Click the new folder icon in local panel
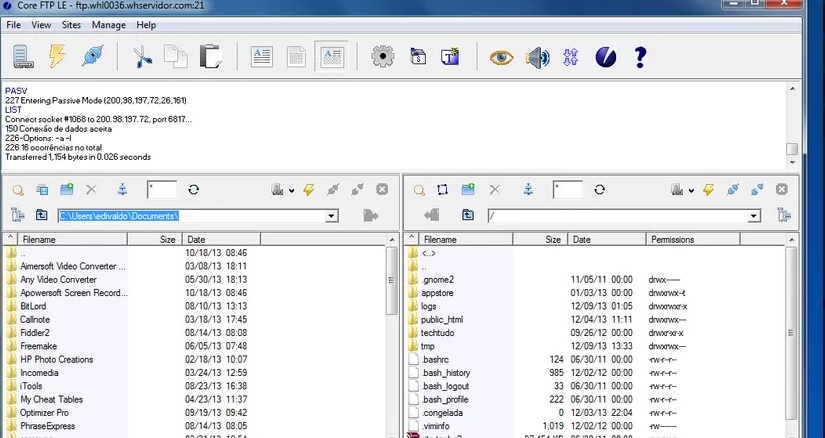The image size is (825, 438). (x=66, y=190)
